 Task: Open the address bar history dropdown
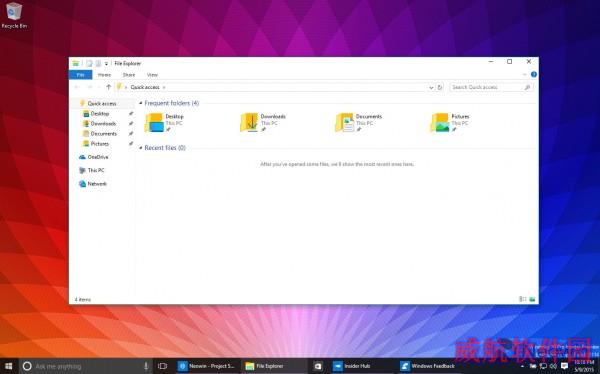click(431, 87)
